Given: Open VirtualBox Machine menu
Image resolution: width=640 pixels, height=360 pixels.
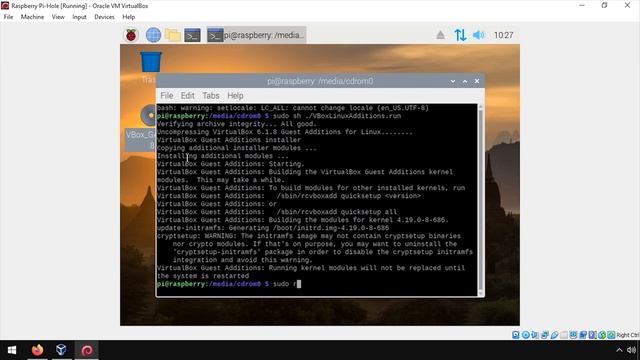Looking at the screenshot, I should click(32, 17).
